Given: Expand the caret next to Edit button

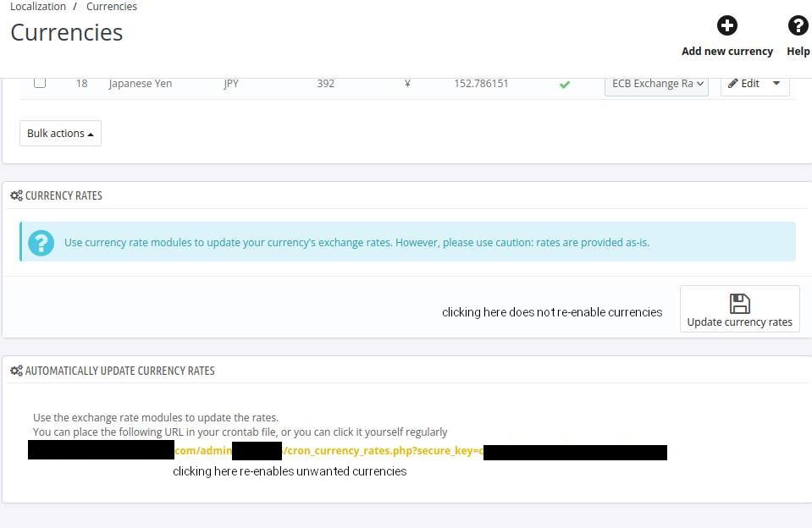Looking at the screenshot, I should tap(776, 84).
